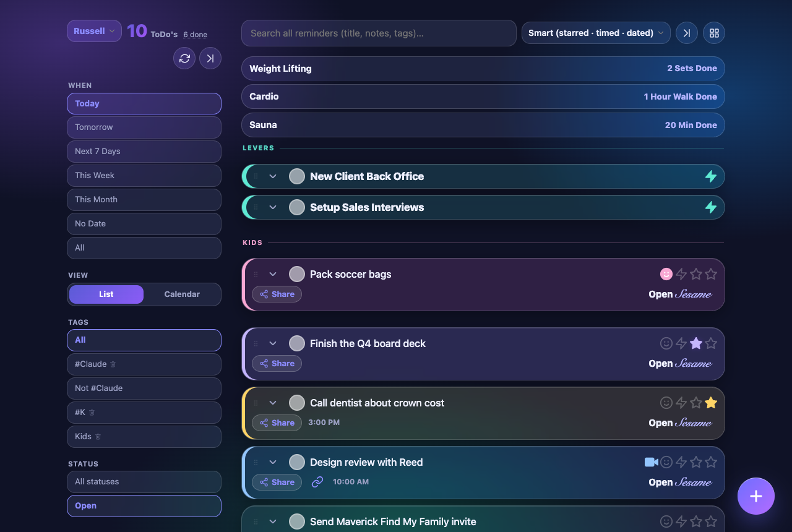Screen dimensions: 792x532
Task: Click the link icon beside 10:00 AM
Action: (x=317, y=481)
